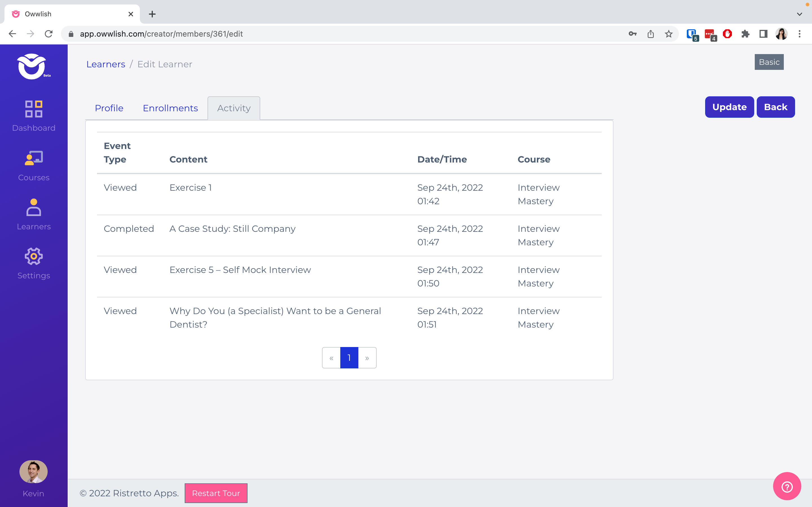Select page 1 in the pagination
812x507 pixels.
click(349, 357)
